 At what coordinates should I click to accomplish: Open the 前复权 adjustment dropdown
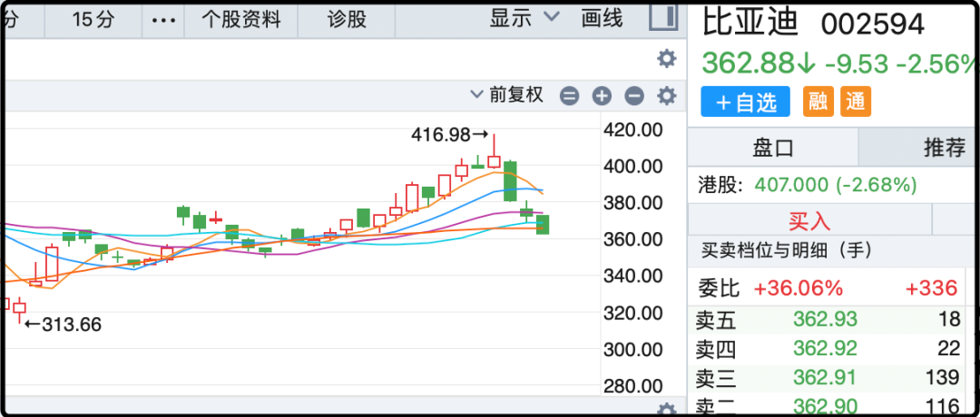(506, 95)
